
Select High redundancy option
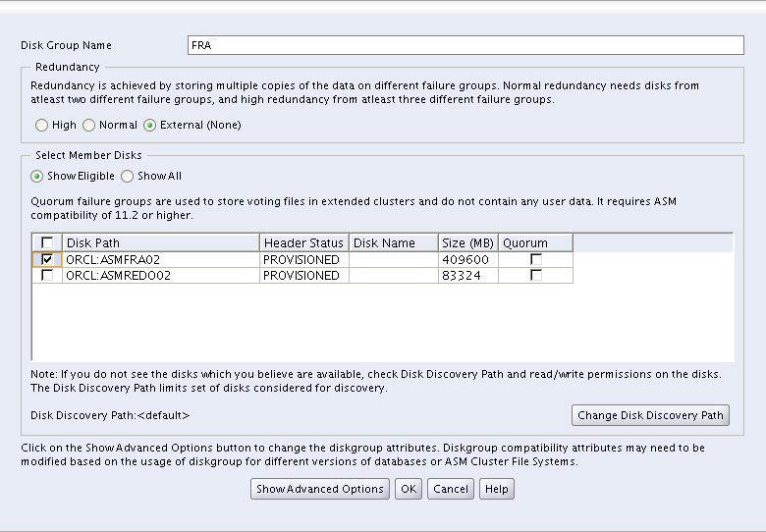coord(41,126)
